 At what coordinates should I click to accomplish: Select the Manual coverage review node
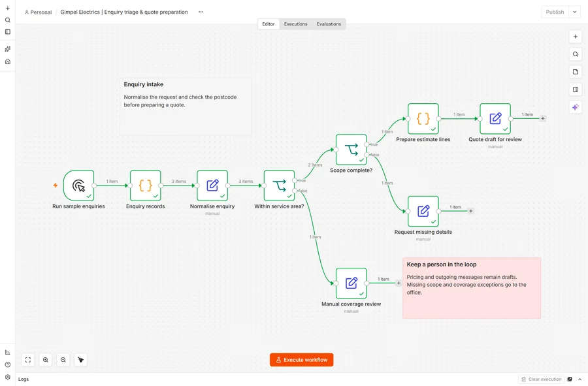tap(351, 283)
